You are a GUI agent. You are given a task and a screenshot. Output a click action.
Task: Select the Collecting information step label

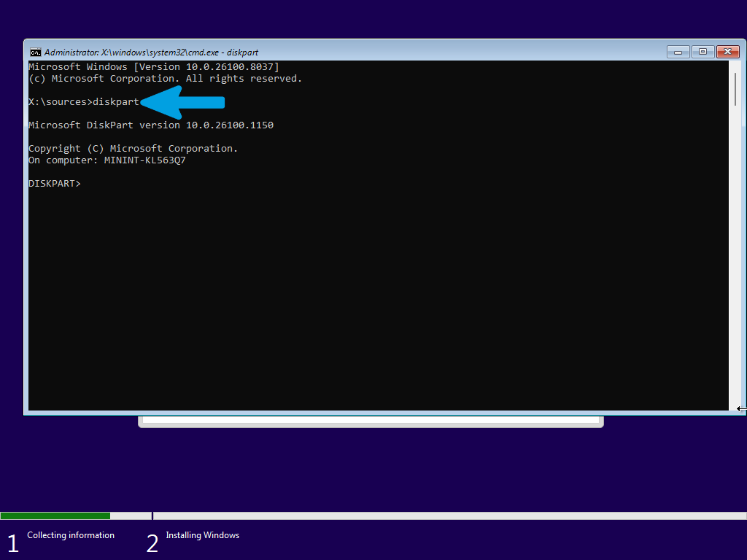pyautogui.click(x=71, y=535)
